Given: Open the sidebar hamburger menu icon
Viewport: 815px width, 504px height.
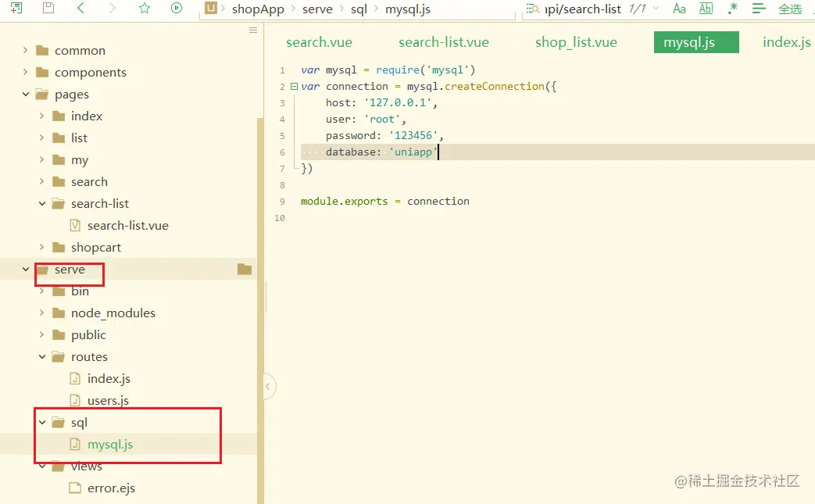Looking at the screenshot, I should [x=253, y=30].
